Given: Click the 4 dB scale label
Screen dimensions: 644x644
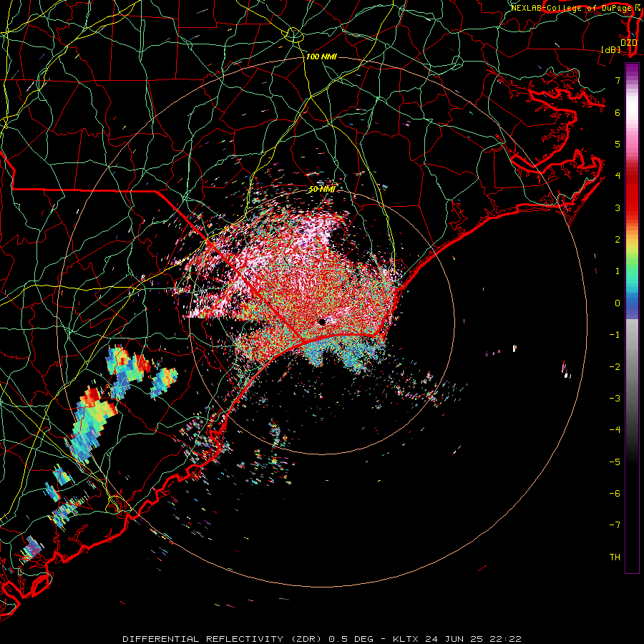Looking at the screenshot, I should (x=618, y=176).
